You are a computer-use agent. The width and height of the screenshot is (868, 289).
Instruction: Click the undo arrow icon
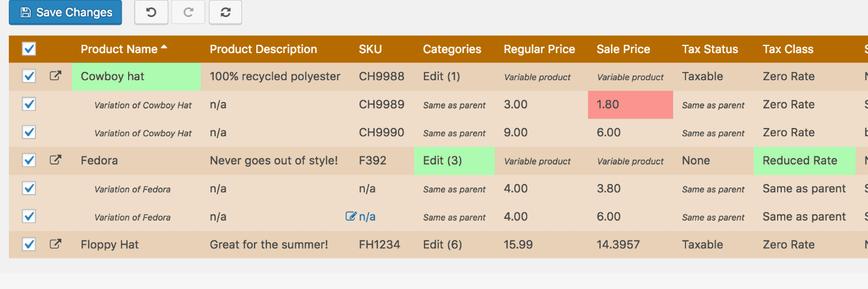pyautogui.click(x=151, y=12)
